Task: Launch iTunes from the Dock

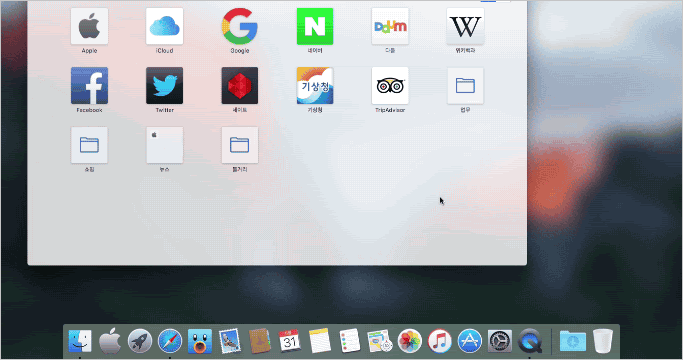Action: point(440,341)
